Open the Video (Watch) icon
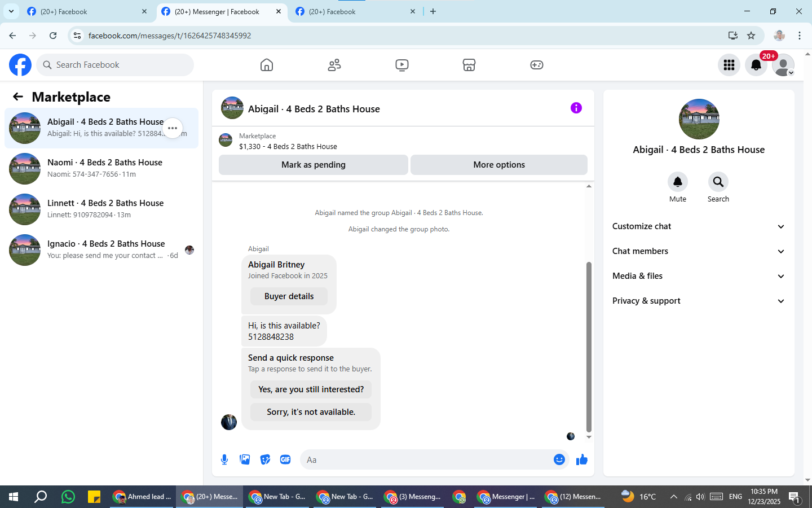Viewport: 812px width, 508px height. pos(402,65)
